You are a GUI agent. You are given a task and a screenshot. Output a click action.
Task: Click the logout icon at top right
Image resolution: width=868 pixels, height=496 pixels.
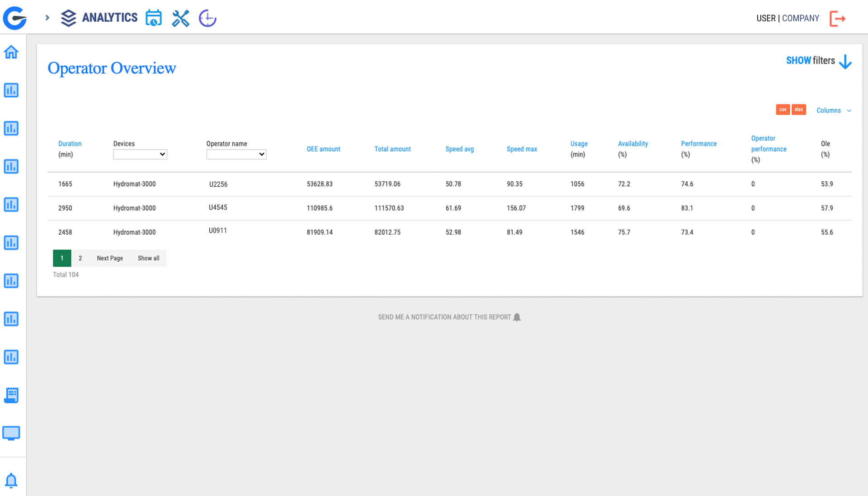[x=838, y=18]
